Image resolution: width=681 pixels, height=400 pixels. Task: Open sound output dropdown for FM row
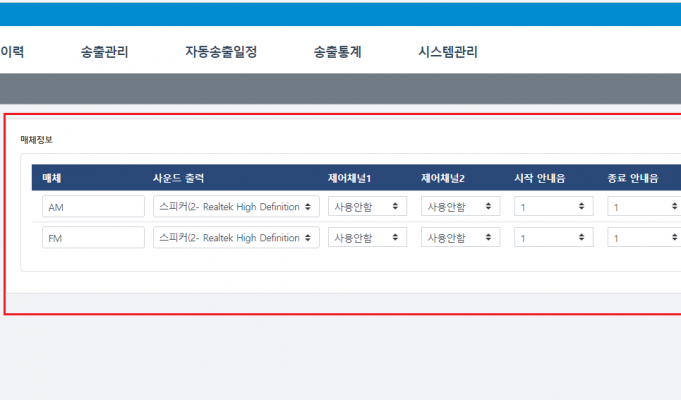tap(236, 237)
